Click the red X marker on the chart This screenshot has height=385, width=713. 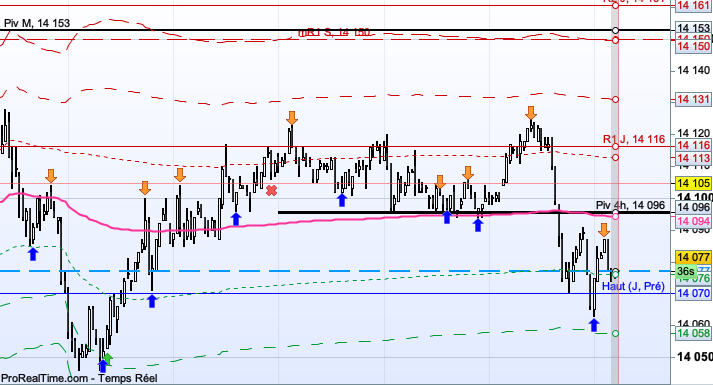[x=271, y=190]
